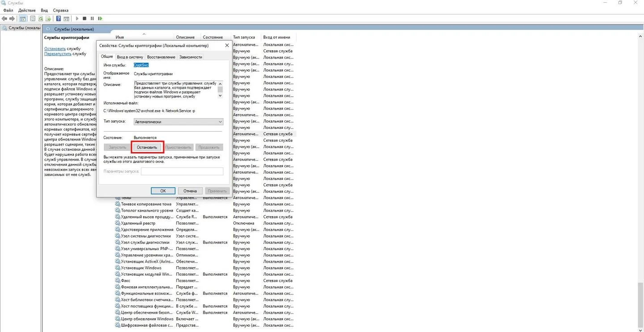Click gear icon of Теневое копирование тома
Viewport: 644px width, 332px height.
pos(118,204)
